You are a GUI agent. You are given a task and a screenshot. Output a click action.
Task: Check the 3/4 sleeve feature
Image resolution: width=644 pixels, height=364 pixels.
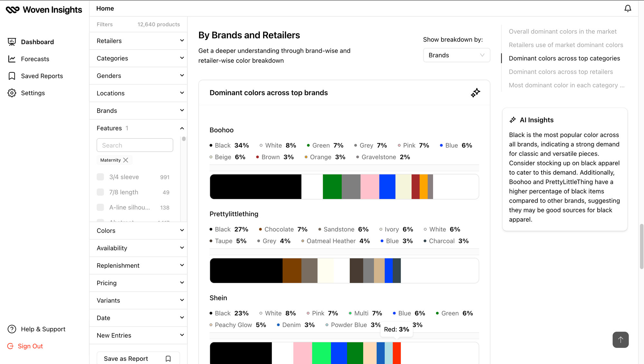pos(100,177)
